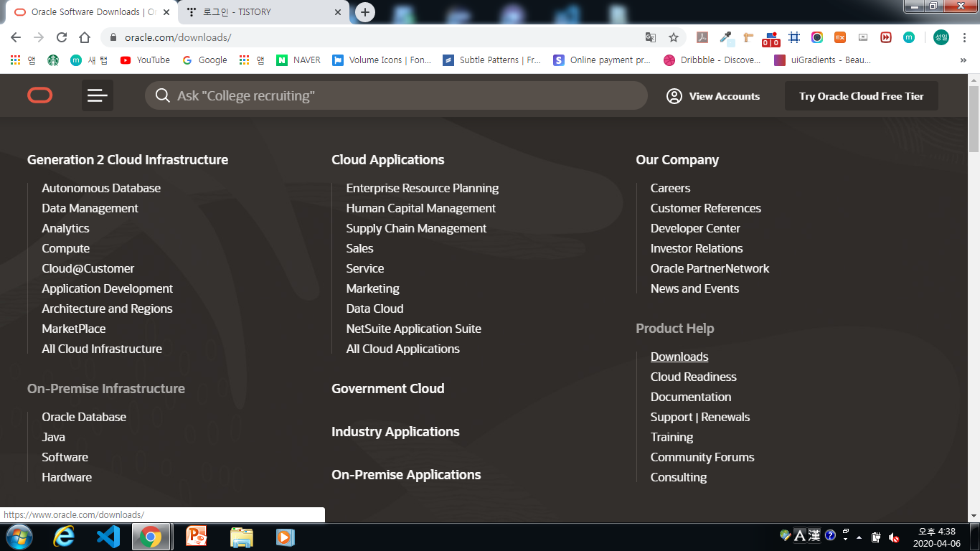Open a new browser tab
Viewport: 980px width, 551px height.
tap(365, 12)
